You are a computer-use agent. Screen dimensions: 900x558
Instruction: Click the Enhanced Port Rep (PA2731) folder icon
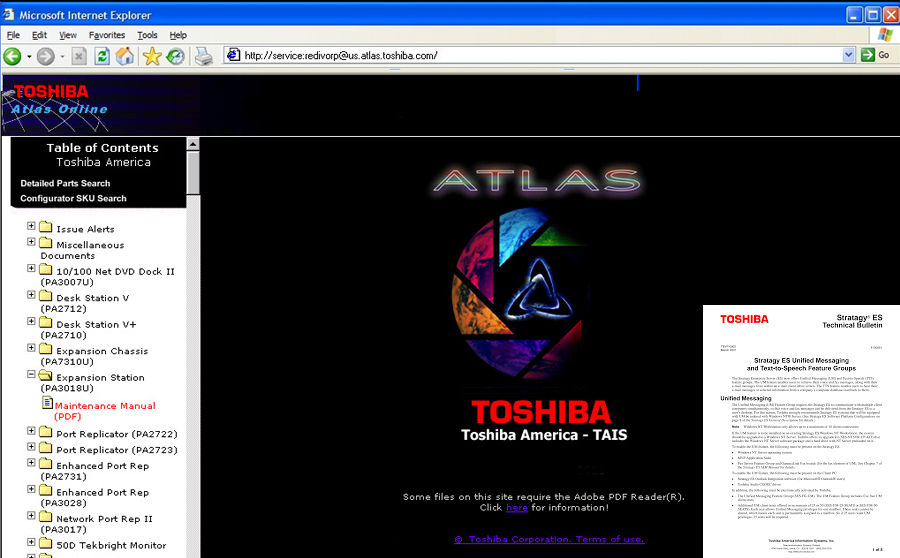pos(46,463)
